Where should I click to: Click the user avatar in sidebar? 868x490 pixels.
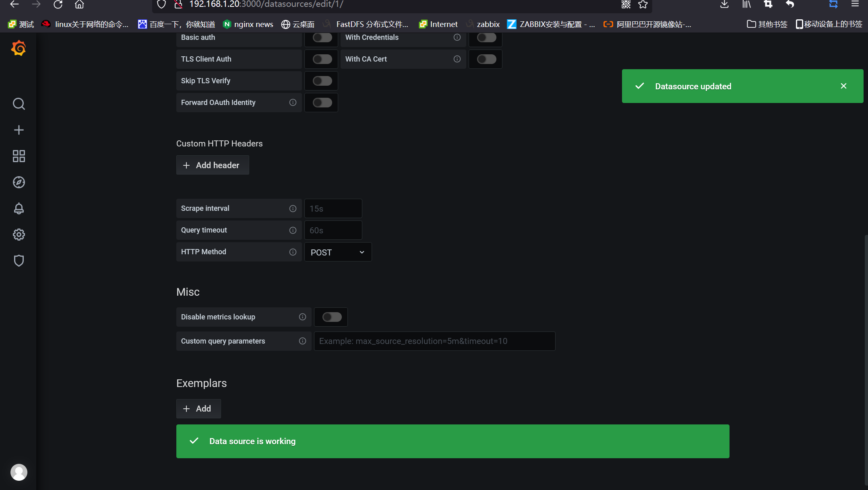tap(19, 472)
